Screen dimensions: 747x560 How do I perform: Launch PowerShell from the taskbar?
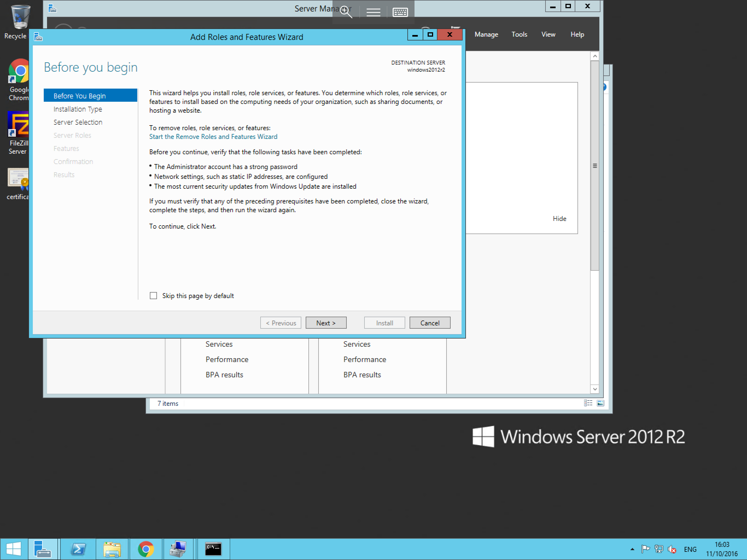pyautogui.click(x=78, y=549)
